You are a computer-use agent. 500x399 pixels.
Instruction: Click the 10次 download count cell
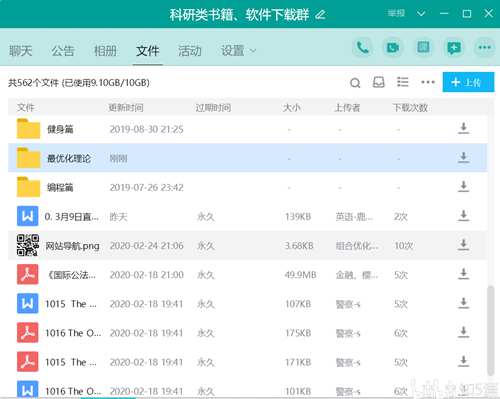pos(404,246)
